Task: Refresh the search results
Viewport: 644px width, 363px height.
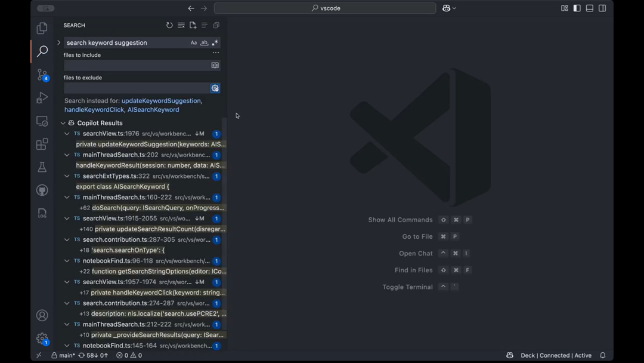Action: click(169, 25)
